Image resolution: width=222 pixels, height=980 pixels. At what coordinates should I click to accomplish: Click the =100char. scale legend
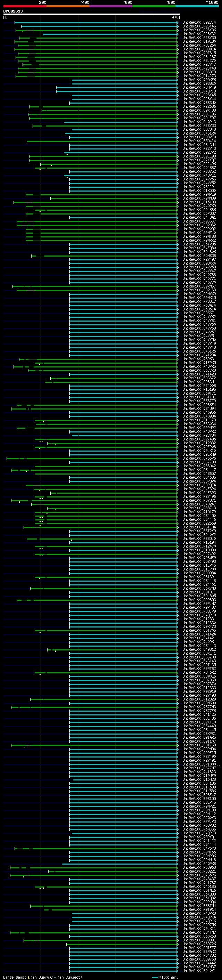tap(165, 977)
